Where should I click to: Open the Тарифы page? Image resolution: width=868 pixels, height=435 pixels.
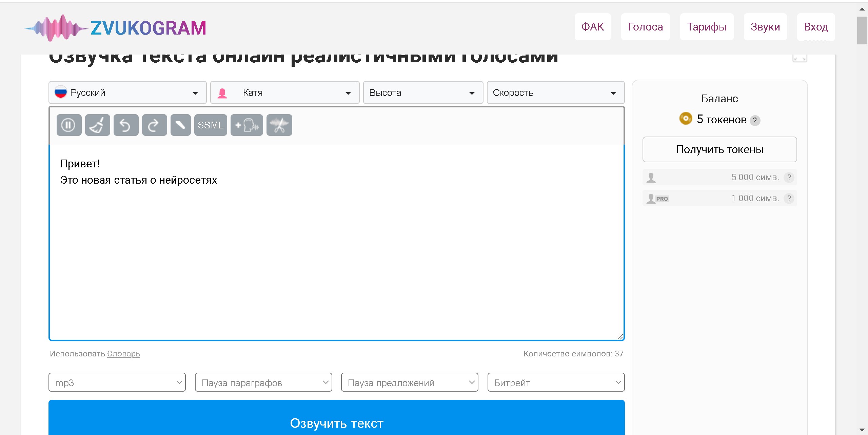[707, 27]
